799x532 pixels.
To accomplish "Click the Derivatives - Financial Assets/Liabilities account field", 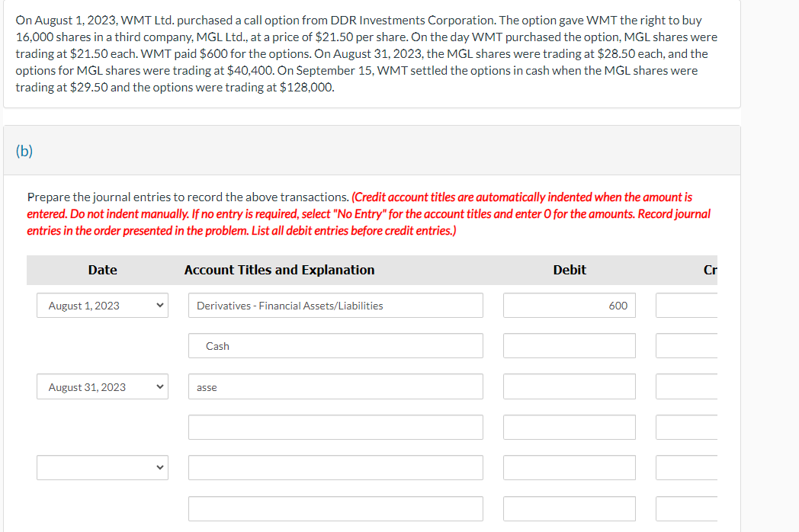I will coord(335,305).
